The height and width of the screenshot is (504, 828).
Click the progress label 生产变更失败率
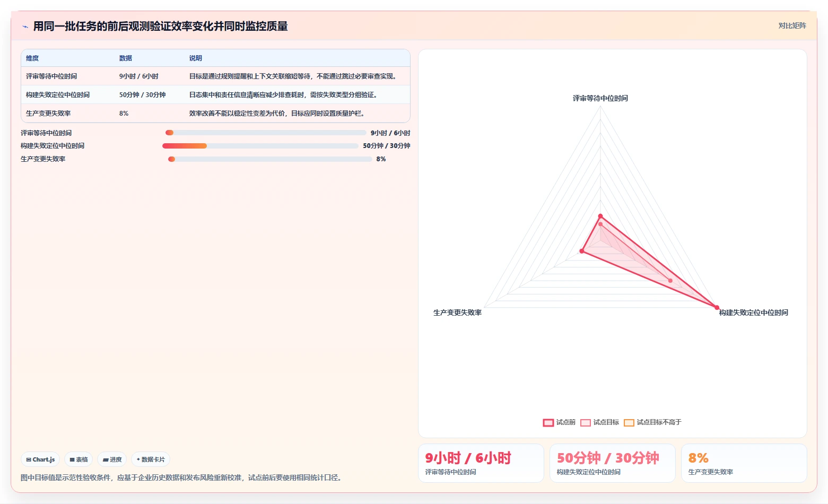pyautogui.click(x=43, y=159)
